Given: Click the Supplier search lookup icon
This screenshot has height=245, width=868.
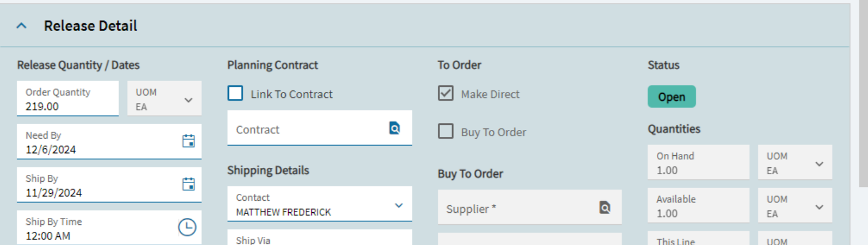Looking at the screenshot, I should point(605,207).
